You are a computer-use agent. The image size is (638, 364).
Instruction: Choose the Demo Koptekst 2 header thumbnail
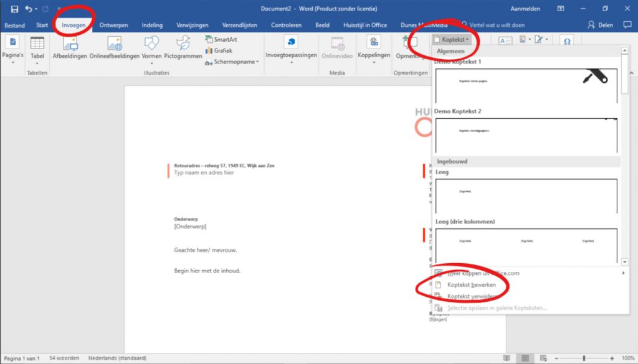526,135
